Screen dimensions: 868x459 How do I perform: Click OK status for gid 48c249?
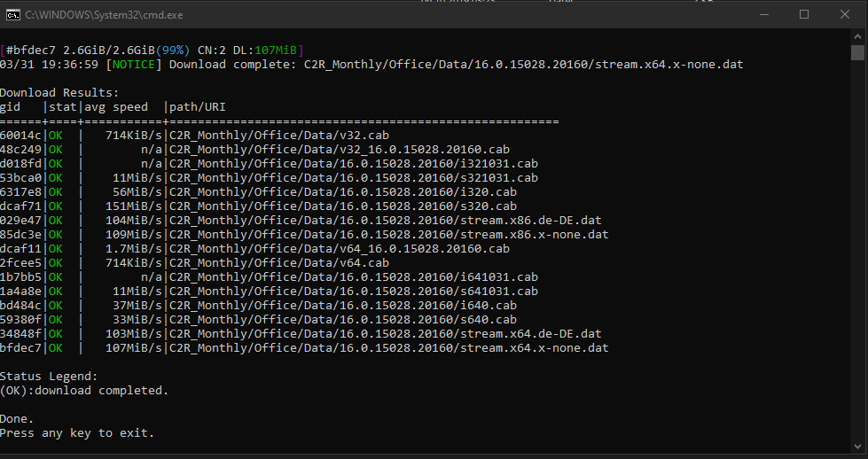[55, 150]
